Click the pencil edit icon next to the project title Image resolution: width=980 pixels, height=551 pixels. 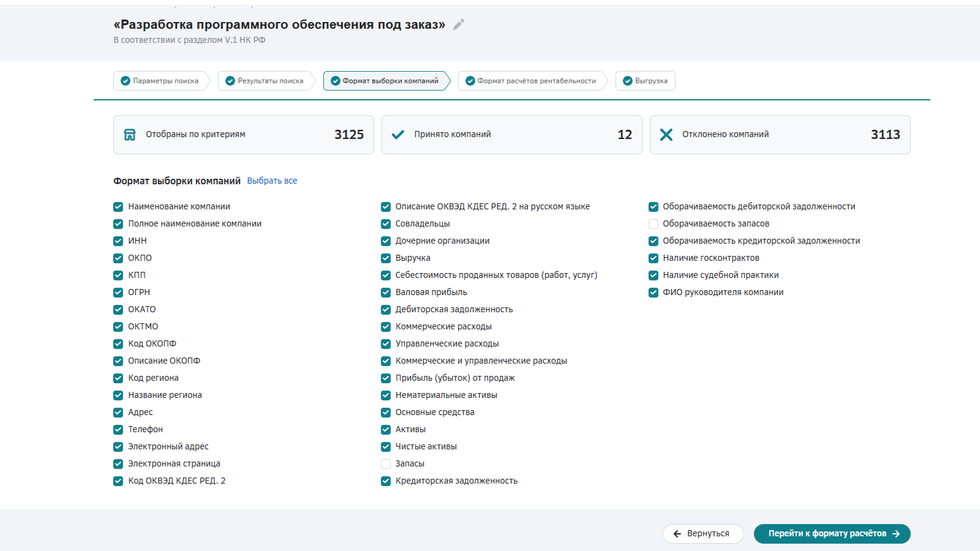pyautogui.click(x=458, y=25)
